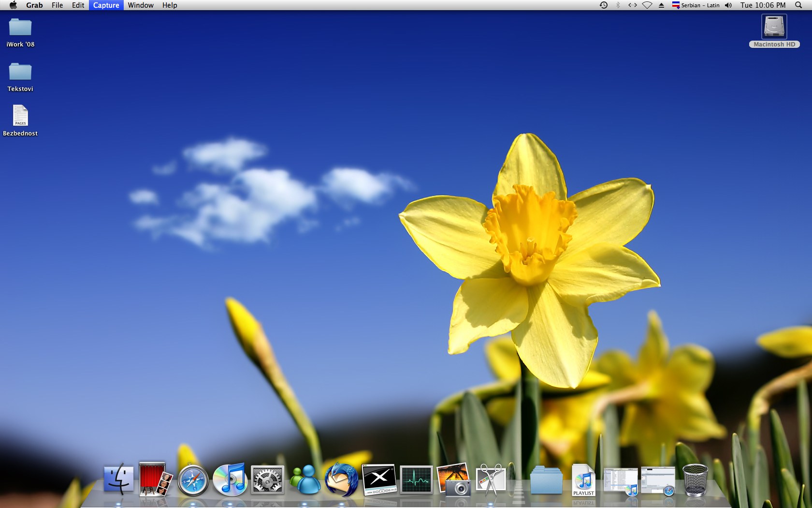Open the volume control in menu bar
The width and height of the screenshot is (812, 508).
pyautogui.click(x=728, y=5)
